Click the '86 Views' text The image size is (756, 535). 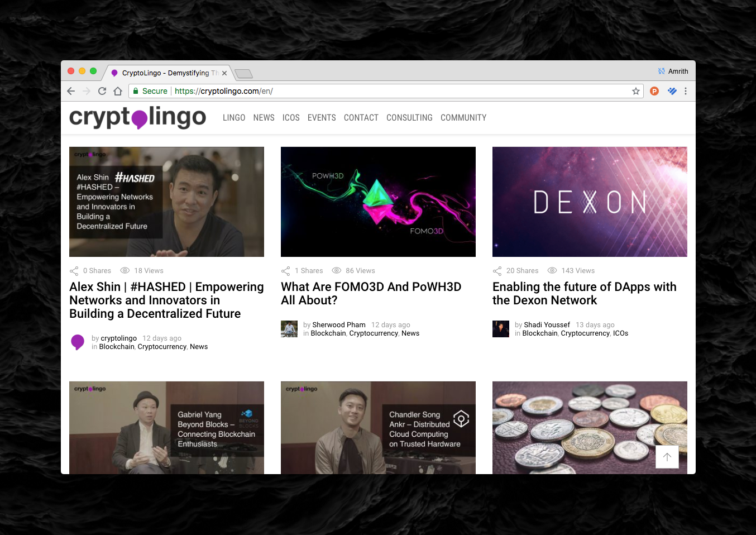tap(360, 271)
